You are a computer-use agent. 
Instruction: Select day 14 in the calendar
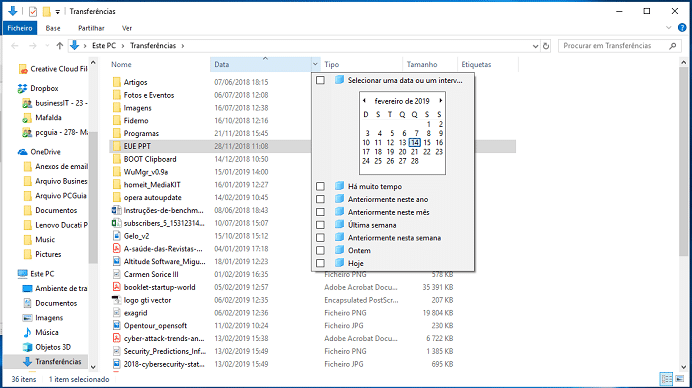[x=414, y=142]
